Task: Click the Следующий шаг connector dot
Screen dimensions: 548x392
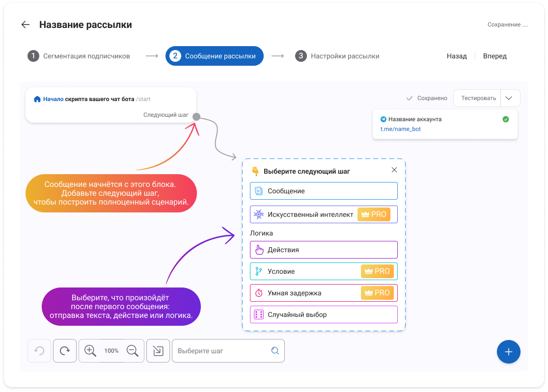Action: 196,117
